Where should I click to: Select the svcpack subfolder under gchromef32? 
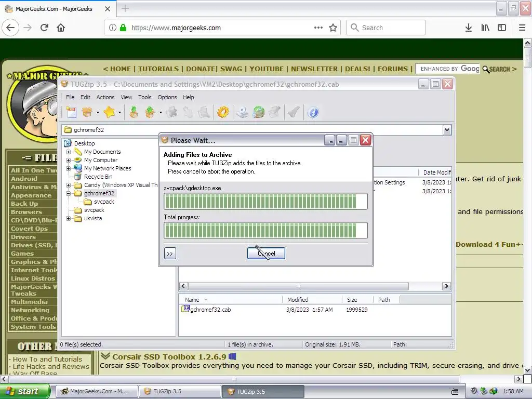click(x=104, y=202)
